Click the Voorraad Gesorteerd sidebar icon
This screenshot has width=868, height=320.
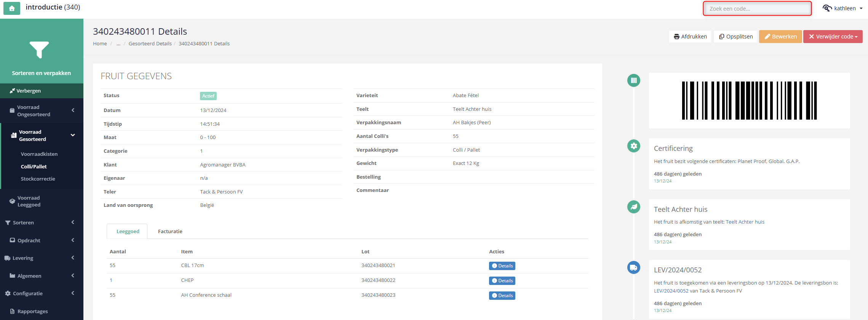coord(14,135)
